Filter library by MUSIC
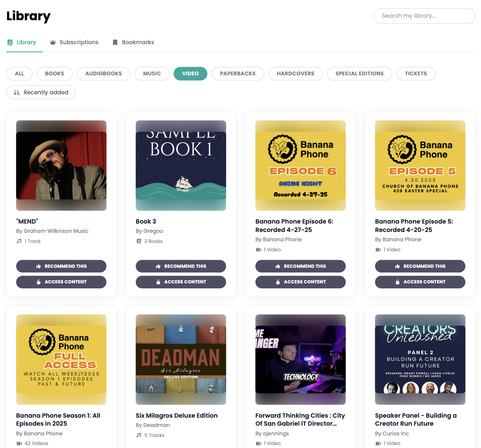 pos(152,74)
